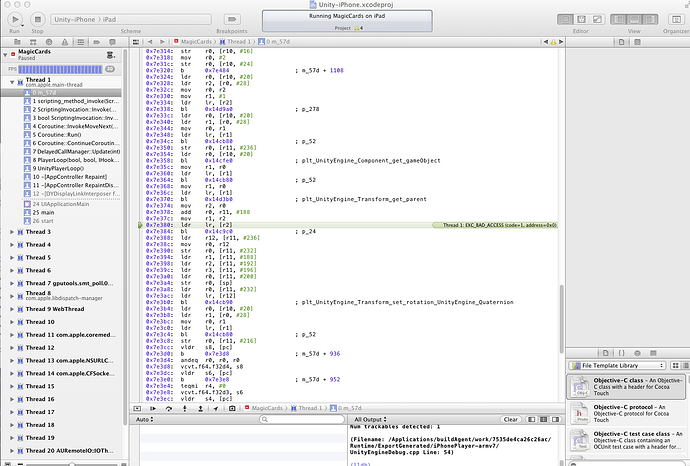Expand Thread 4
Image resolution: width=690 pixels, height=466 pixels.
click(12, 244)
